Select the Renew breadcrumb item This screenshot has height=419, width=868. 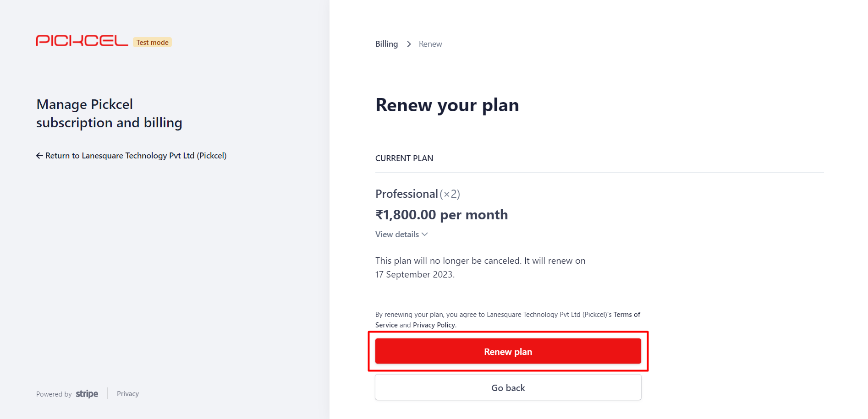point(430,44)
